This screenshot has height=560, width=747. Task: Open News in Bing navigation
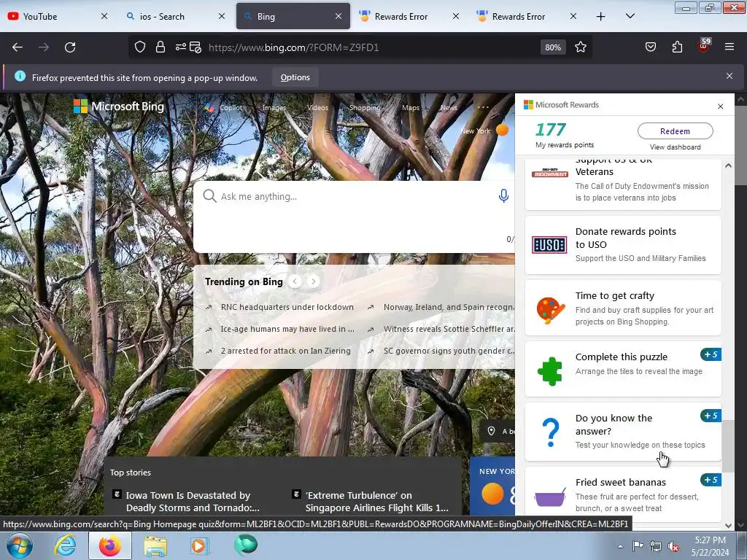tap(449, 108)
